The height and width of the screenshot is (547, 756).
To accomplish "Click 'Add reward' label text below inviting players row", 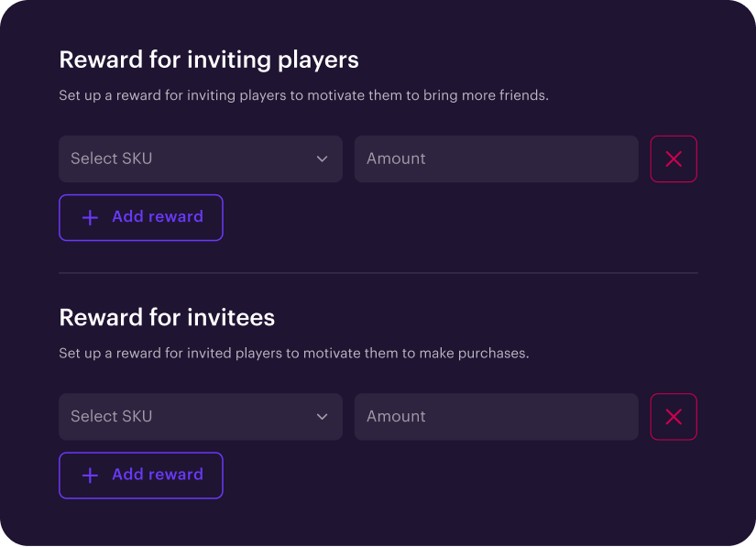I will [x=158, y=217].
